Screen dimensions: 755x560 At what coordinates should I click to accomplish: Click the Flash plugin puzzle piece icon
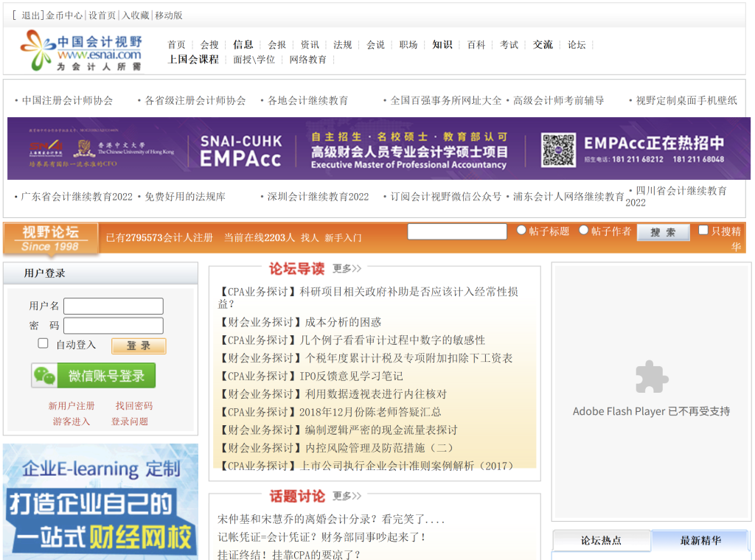pyautogui.click(x=652, y=377)
